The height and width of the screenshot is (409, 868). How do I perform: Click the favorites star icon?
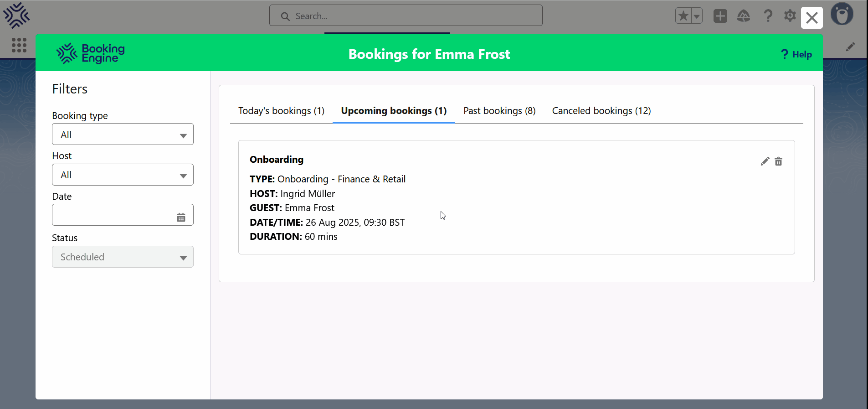683,16
